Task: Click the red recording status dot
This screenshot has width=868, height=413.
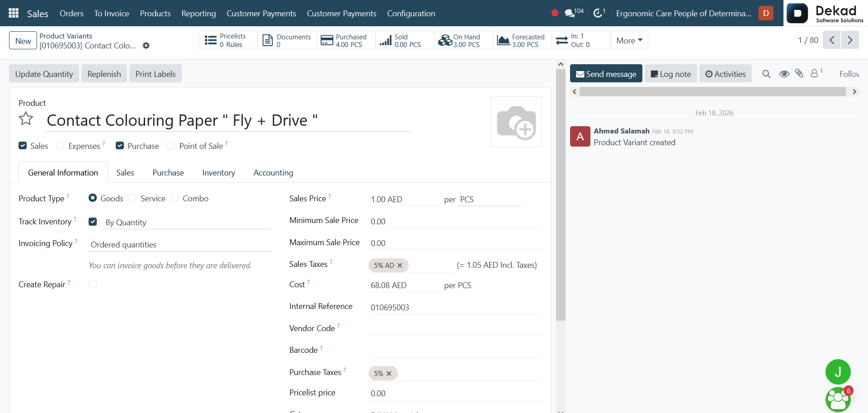Action: (555, 13)
